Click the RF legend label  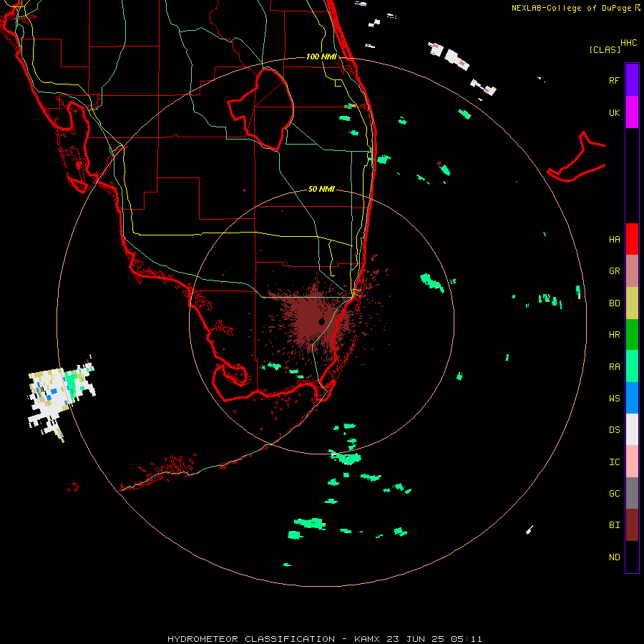614,80
